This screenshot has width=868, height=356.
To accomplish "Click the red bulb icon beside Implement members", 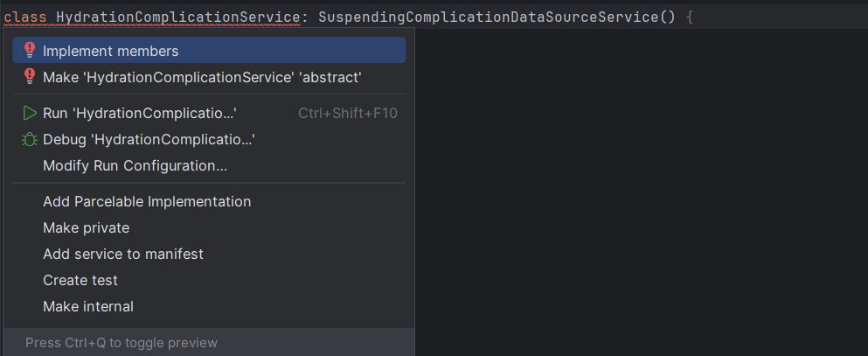I will (30, 51).
